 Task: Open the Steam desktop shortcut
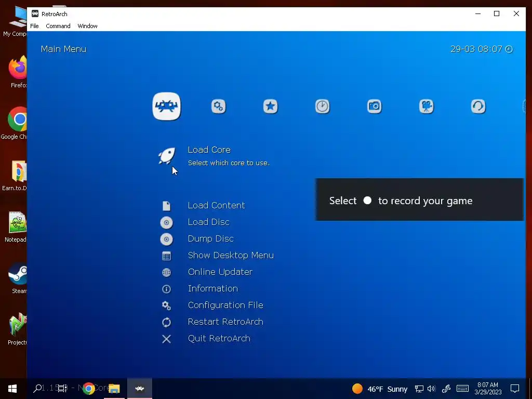click(x=18, y=278)
